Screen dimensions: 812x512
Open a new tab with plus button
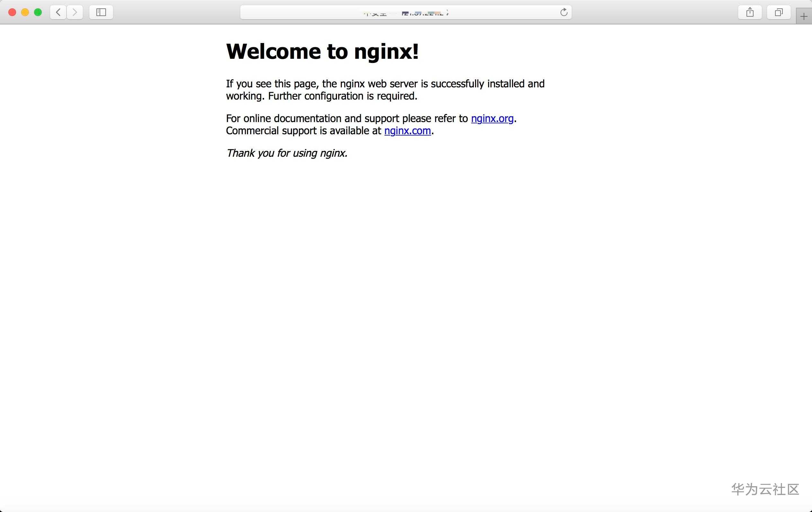pyautogui.click(x=804, y=16)
